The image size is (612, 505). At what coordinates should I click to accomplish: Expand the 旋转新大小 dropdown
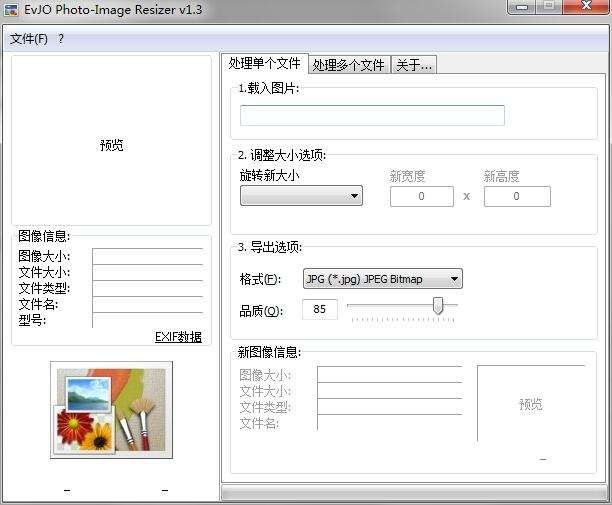coord(301,196)
